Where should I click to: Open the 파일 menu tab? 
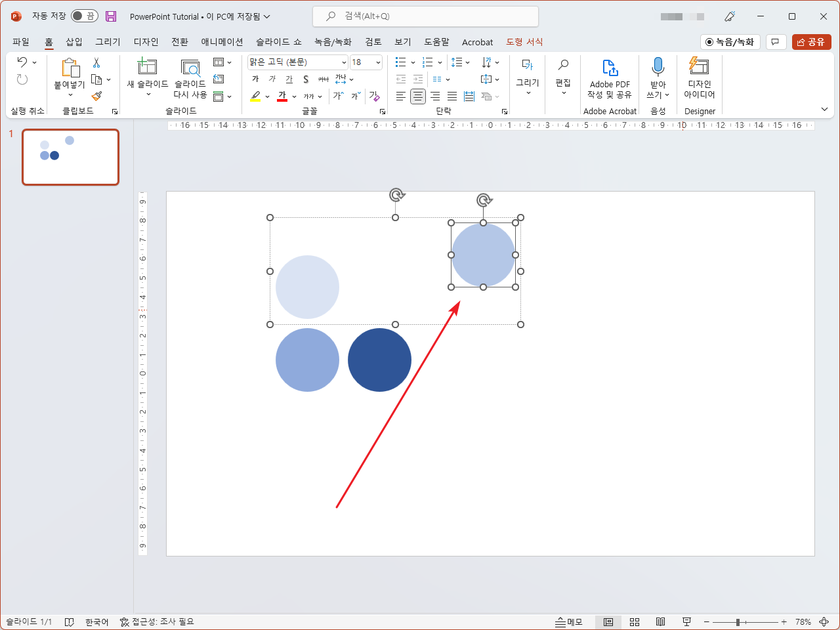click(x=21, y=42)
